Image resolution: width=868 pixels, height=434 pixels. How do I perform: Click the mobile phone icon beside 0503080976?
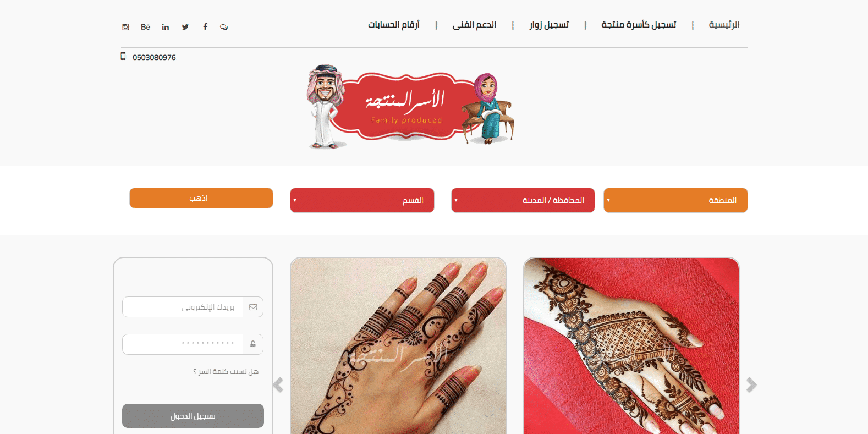(123, 56)
